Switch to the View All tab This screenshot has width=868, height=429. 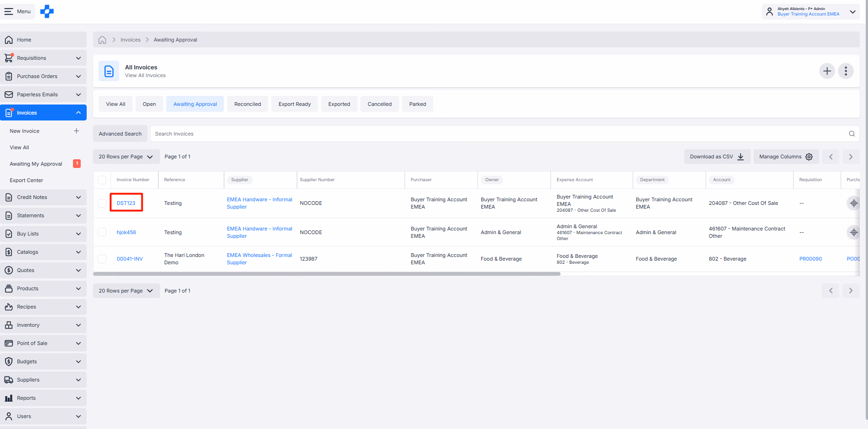coord(116,104)
